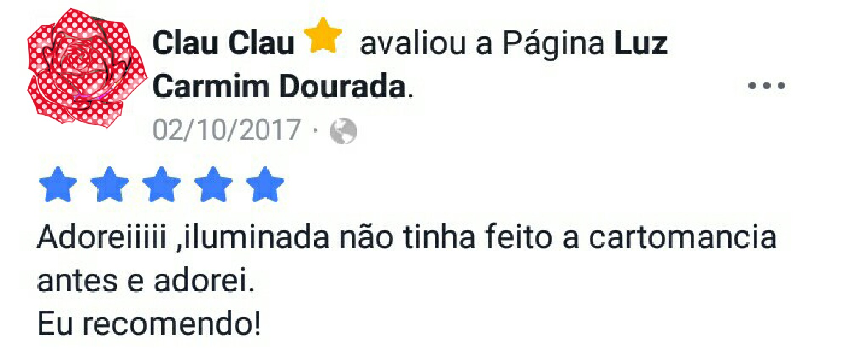Open the three-dot post options menu
Image resolution: width=868 pixels, height=349 pixels.
click(767, 86)
